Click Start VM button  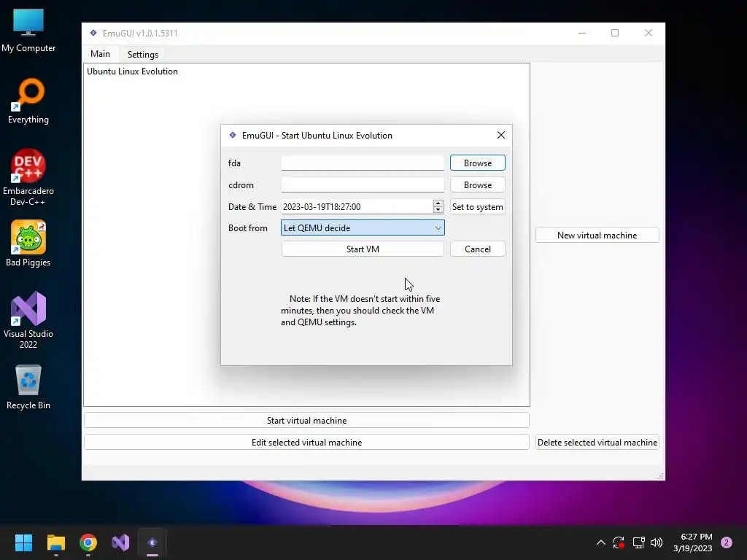point(363,249)
